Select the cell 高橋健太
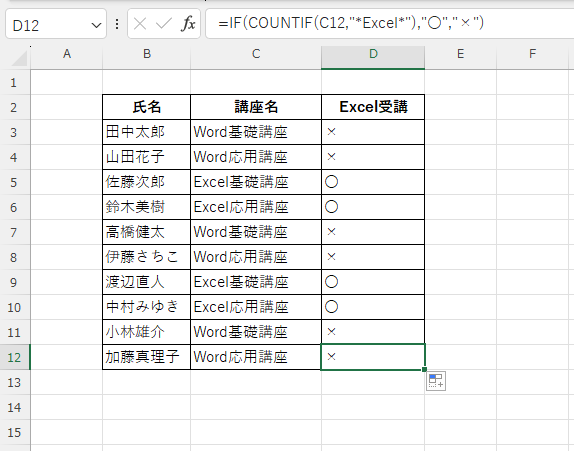 click(x=146, y=232)
